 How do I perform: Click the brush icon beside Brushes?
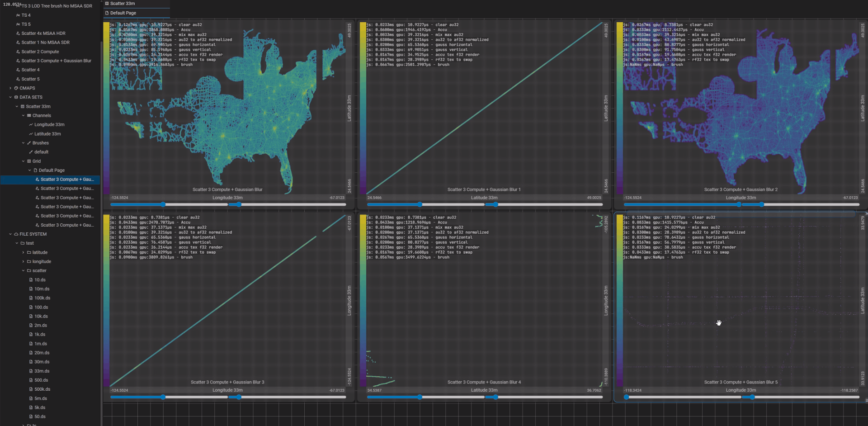tap(29, 143)
